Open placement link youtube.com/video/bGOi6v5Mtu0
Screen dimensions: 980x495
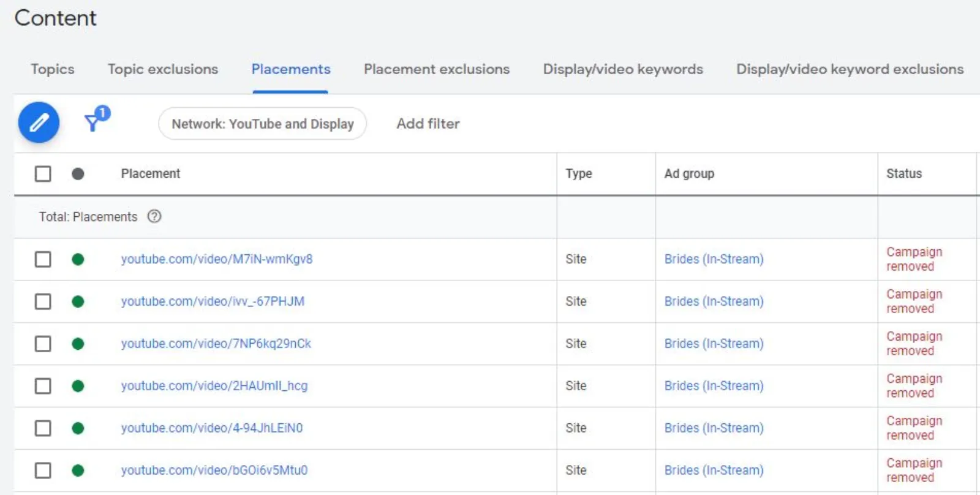click(x=214, y=470)
